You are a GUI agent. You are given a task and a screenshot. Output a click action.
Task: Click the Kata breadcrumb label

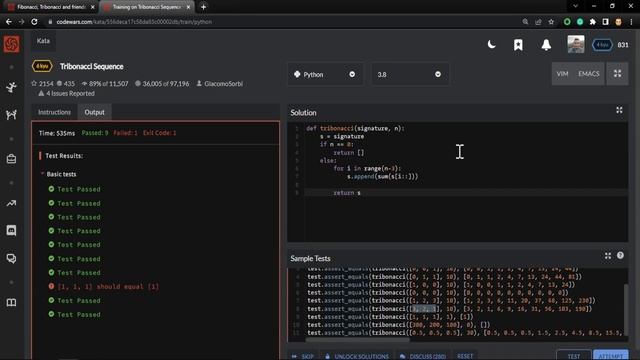pyautogui.click(x=43, y=41)
